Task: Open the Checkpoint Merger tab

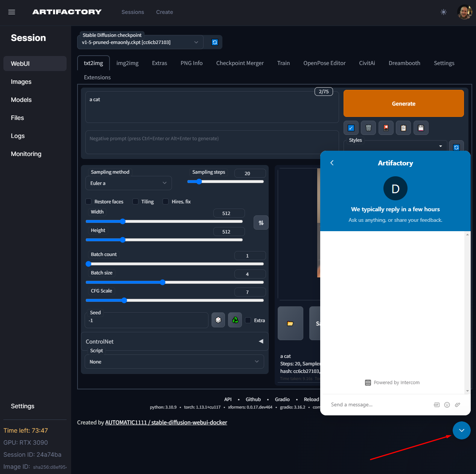Action: (240, 63)
